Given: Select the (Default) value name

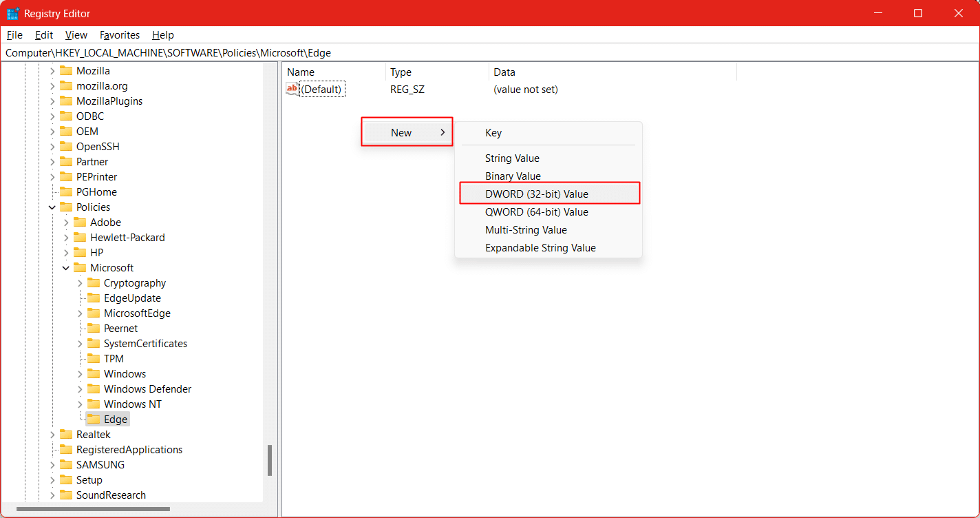Looking at the screenshot, I should point(321,90).
